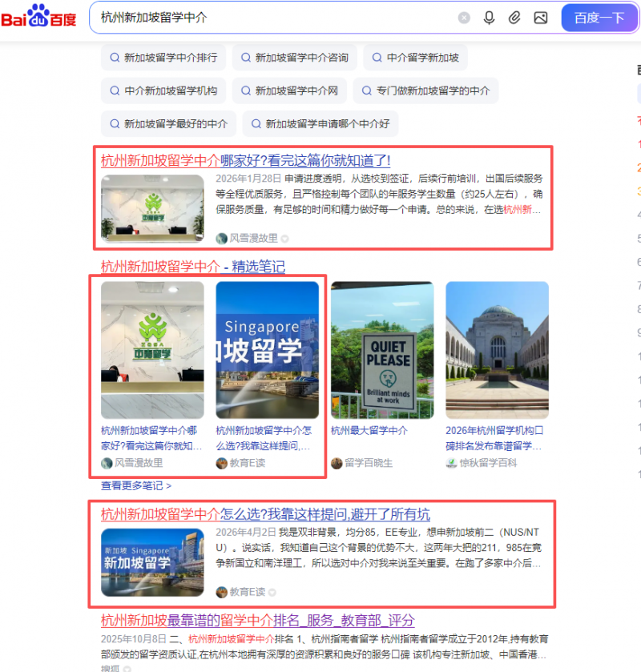Open note author 留学百晓生

369,463
